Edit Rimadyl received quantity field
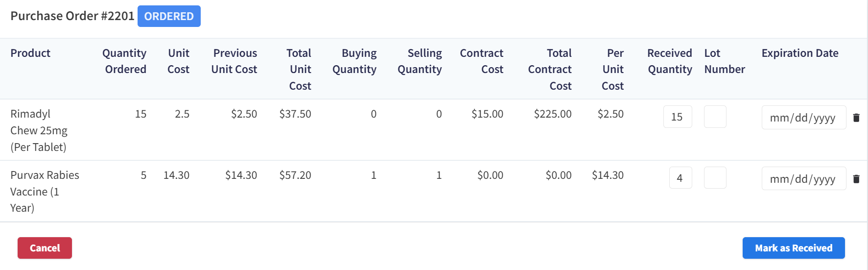Viewport: 868px width, 270px height. [x=677, y=117]
